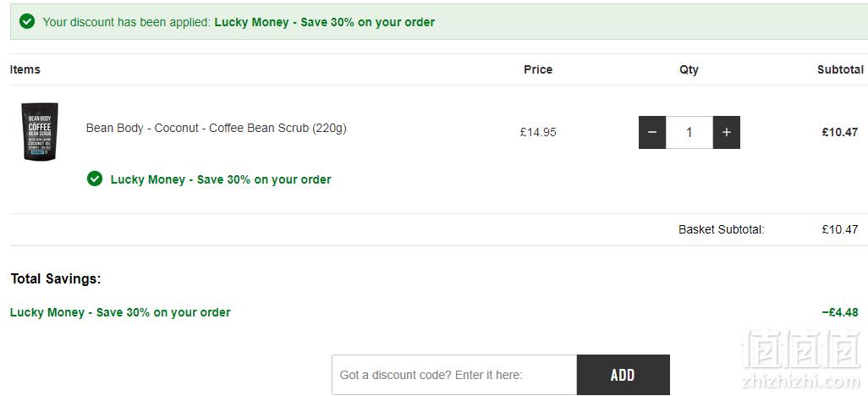Click the −£4.48 savings amount

pos(840,312)
